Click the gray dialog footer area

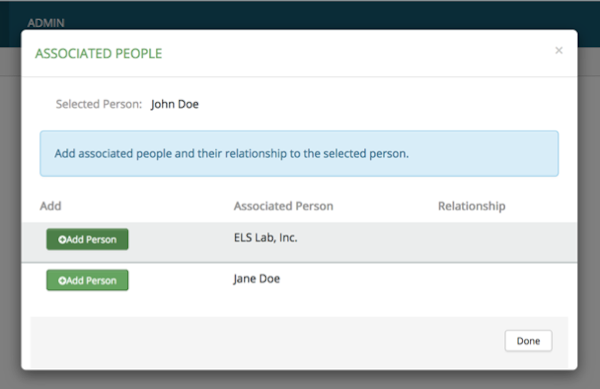(x=268, y=342)
